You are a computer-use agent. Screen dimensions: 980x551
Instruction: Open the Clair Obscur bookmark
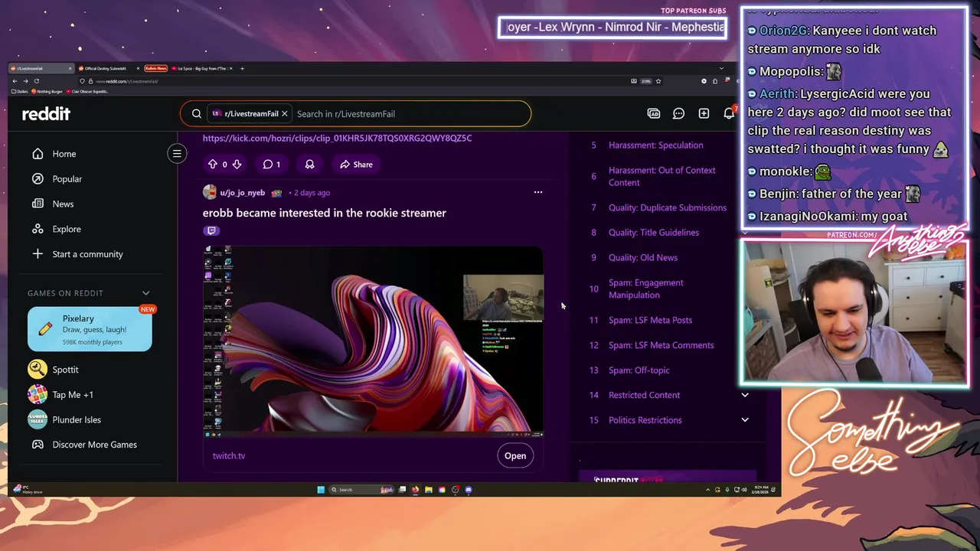point(88,92)
